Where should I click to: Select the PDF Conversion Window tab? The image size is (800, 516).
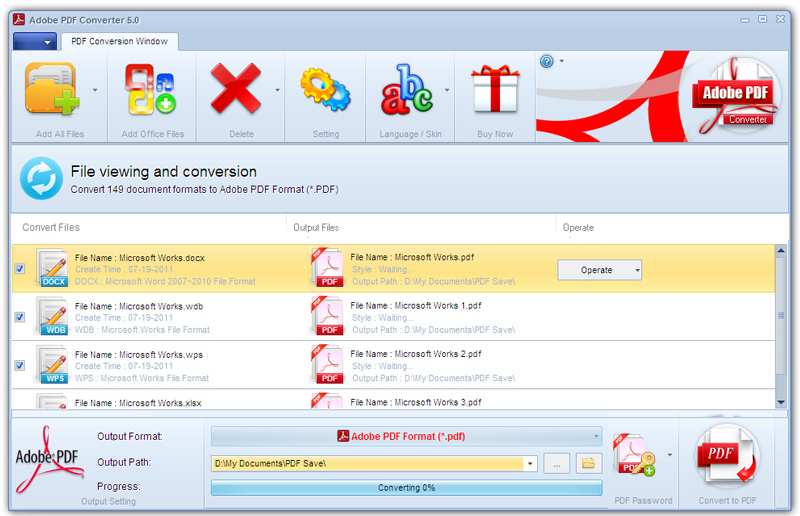[x=119, y=41]
